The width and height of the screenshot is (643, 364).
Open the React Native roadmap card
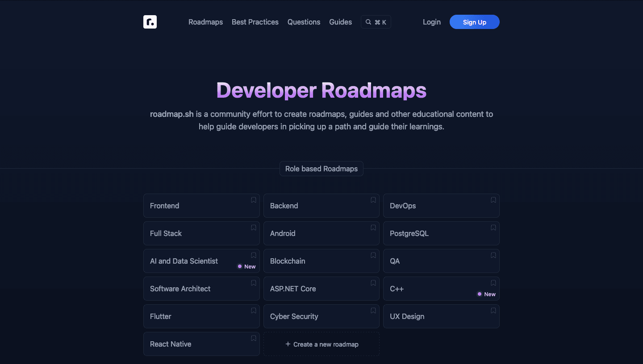click(201, 344)
